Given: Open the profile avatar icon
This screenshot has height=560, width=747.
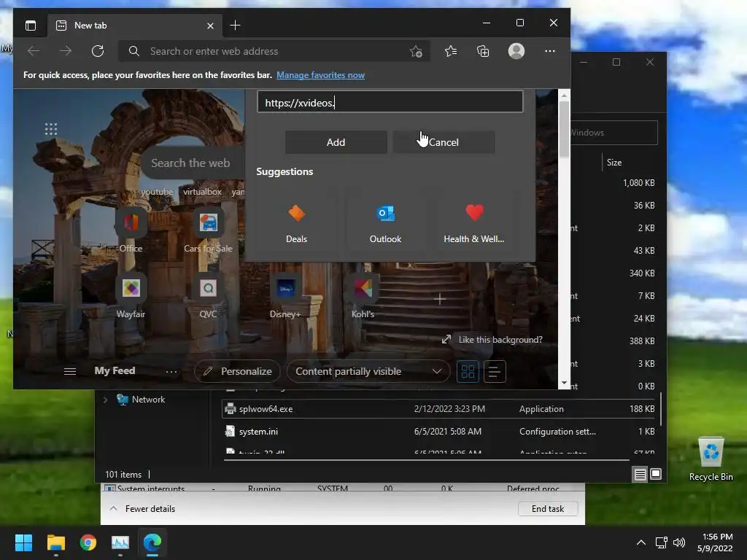Looking at the screenshot, I should (x=516, y=51).
